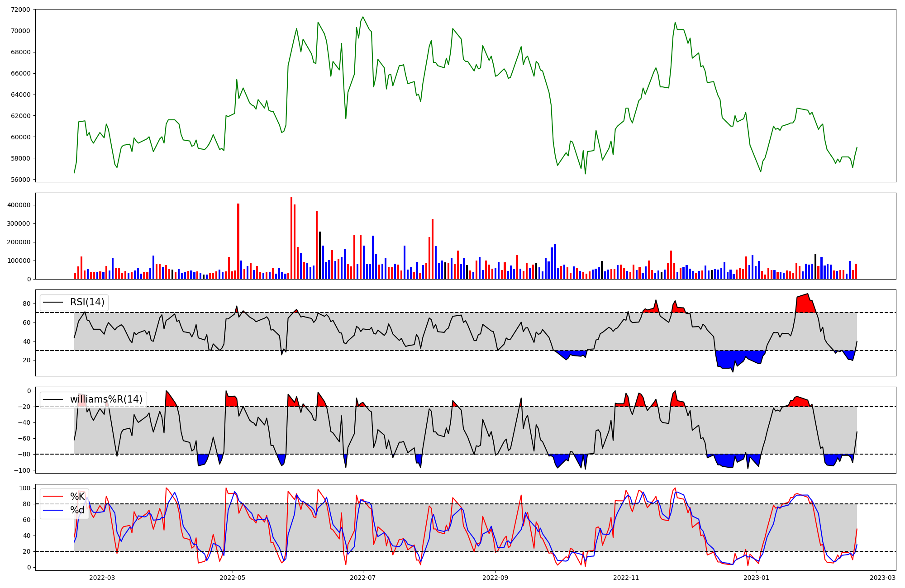
Task: Click the red %K legend entry
Action: (77, 497)
